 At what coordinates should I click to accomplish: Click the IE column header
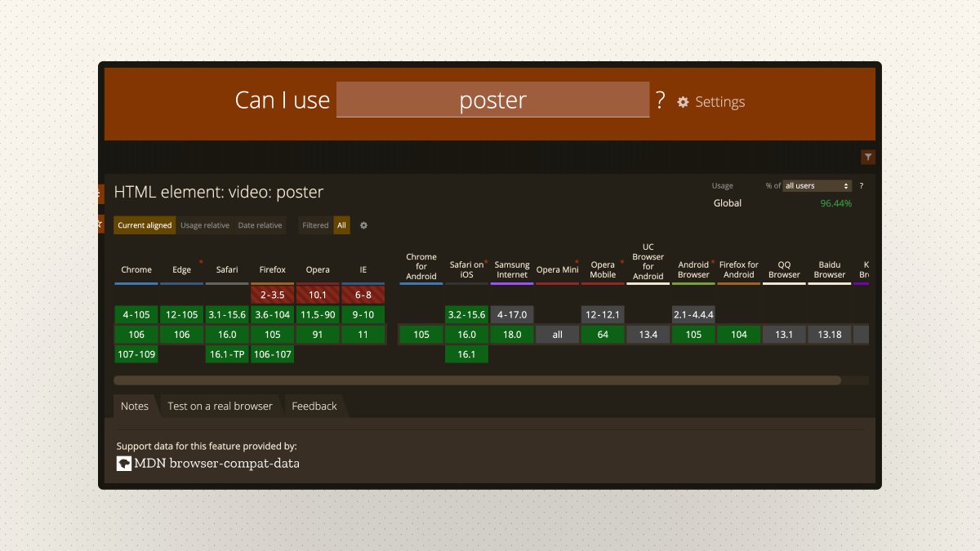pyautogui.click(x=363, y=269)
